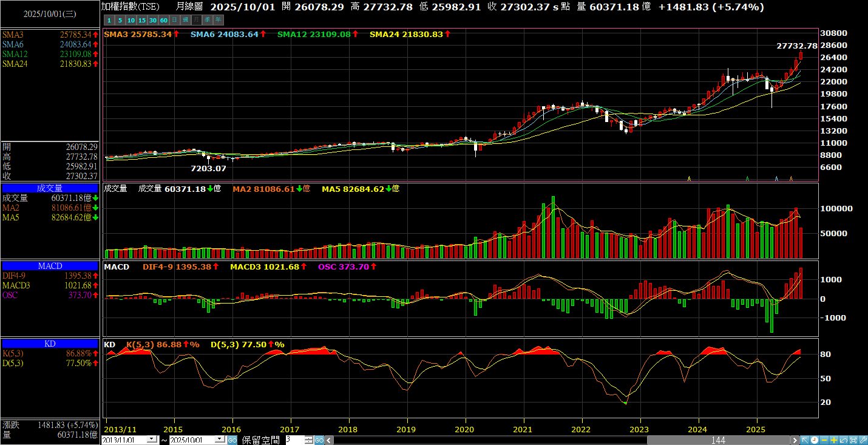Click the horizontal scrollbar showing 144
The width and height of the screenshot is (868, 445).
coord(718,440)
